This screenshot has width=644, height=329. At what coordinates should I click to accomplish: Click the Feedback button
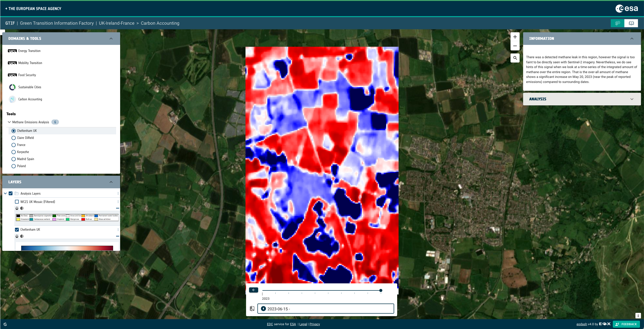(x=626, y=324)
